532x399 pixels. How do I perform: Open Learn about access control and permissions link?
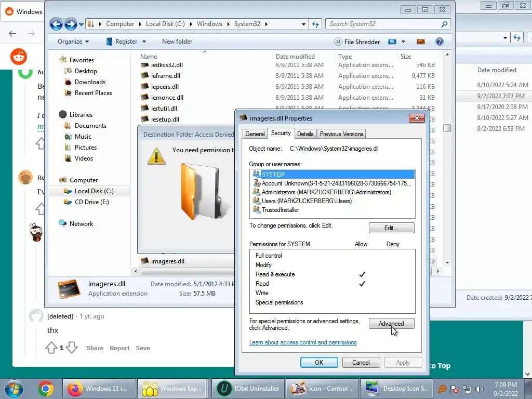(303, 342)
